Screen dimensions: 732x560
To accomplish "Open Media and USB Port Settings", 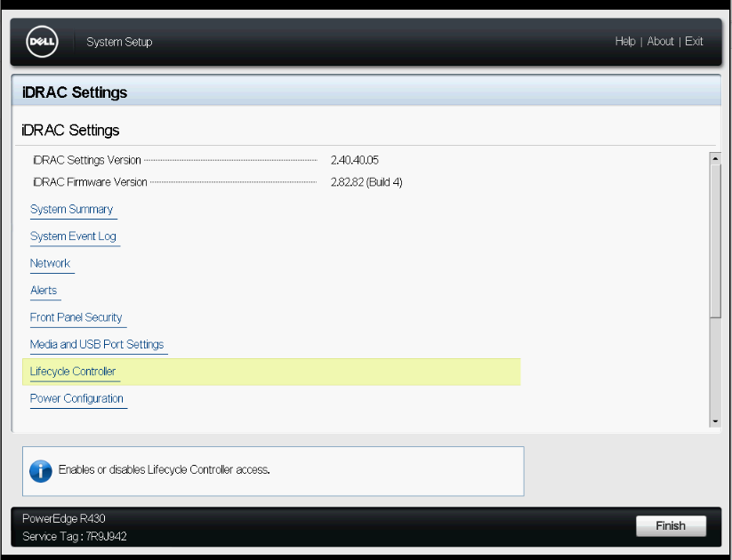I will click(x=98, y=344).
